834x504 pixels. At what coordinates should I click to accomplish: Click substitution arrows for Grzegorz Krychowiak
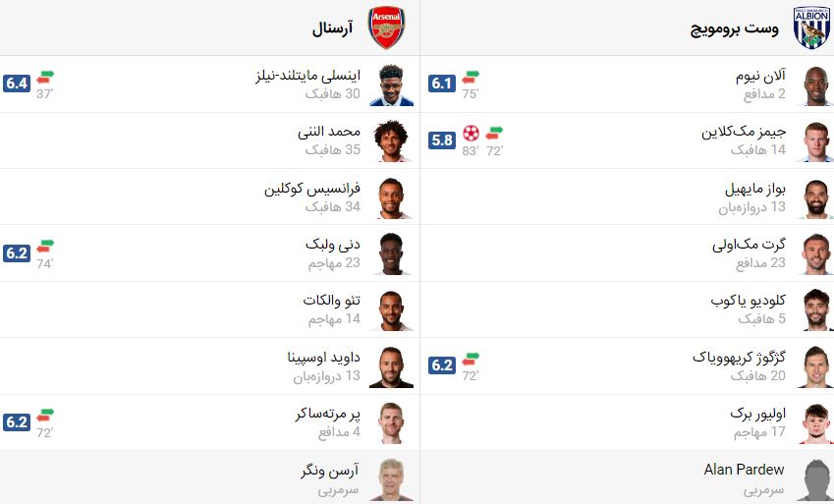point(471,359)
